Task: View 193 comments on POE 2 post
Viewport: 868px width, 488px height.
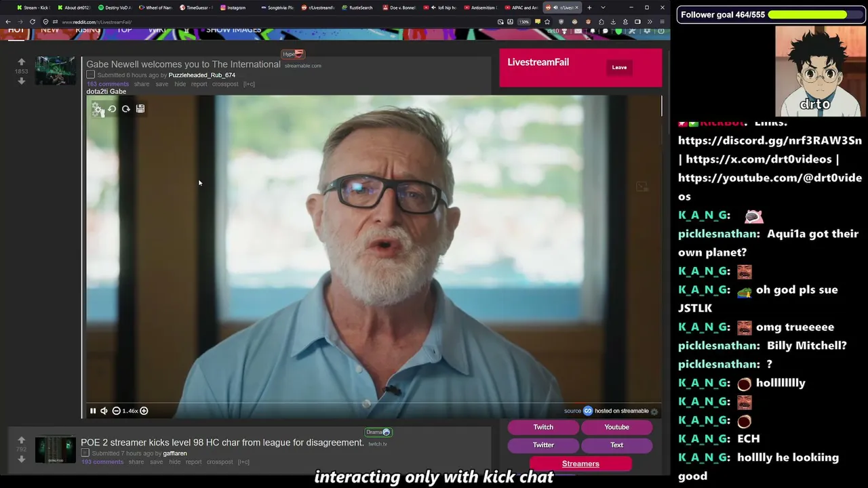Action: pos(102,462)
